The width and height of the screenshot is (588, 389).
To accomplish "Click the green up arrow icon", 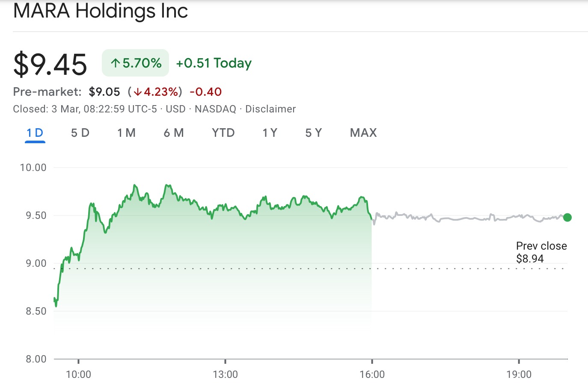I will [115, 64].
